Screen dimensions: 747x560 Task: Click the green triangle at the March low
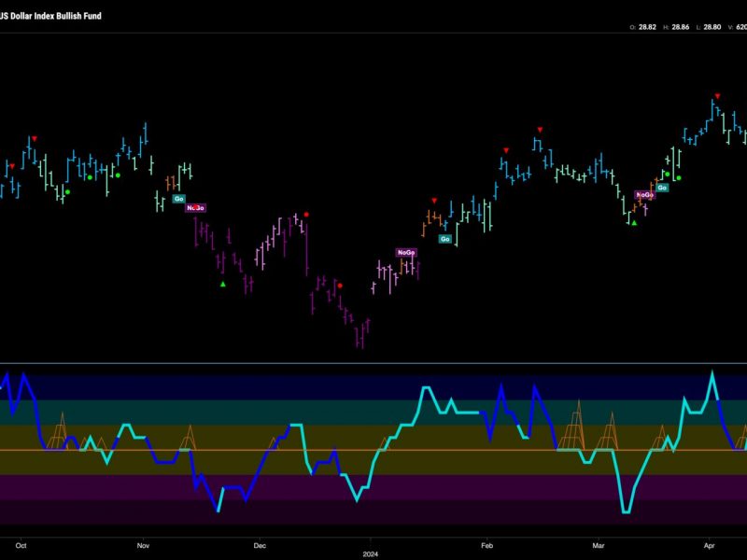[x=634, y=222]
